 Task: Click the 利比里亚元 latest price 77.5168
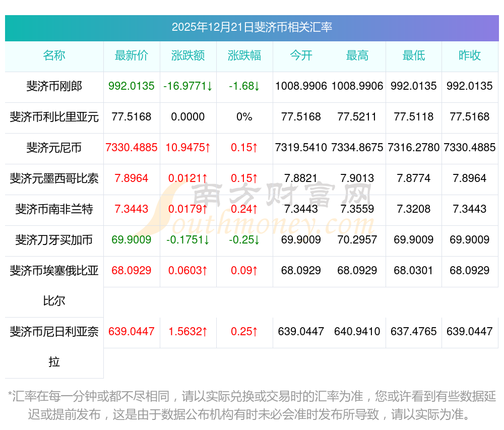[x=132, y=116]
